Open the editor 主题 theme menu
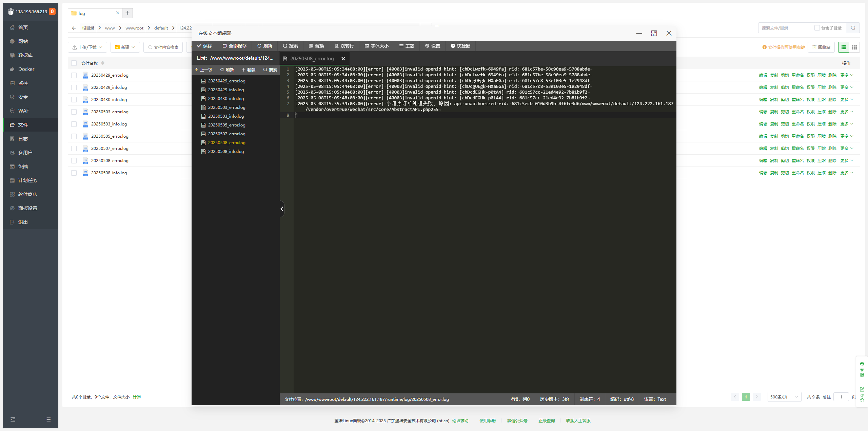This screenshot has width=868, height=431. pyautogui.click(x=407, y=46)
